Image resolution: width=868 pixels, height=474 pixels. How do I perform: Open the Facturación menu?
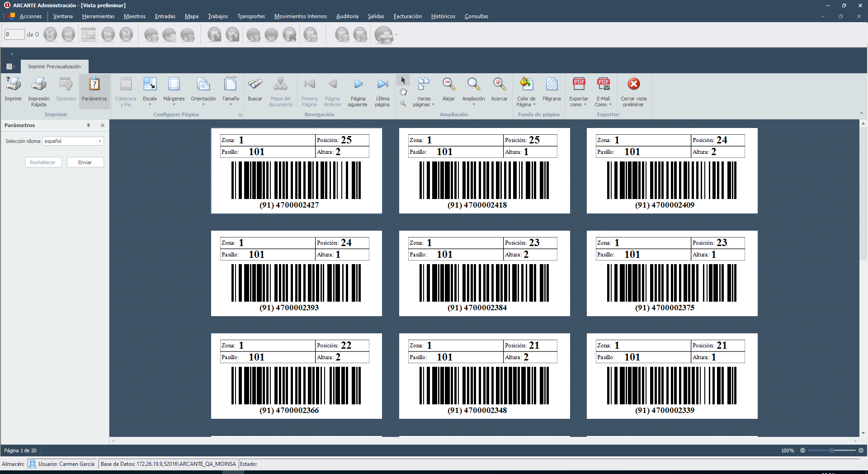click(407, 16)
